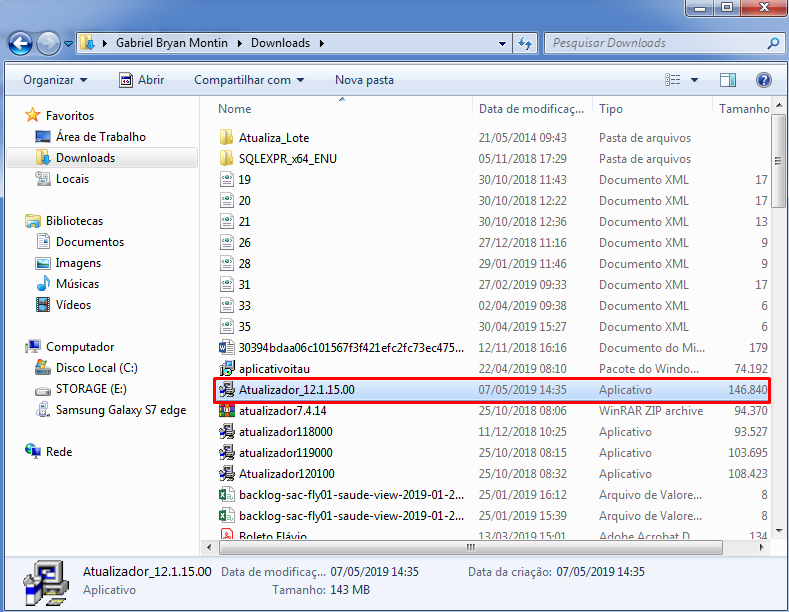Image resolution: width=789 pixels, height=612 pixels.
Task: Click the Back navigation arrow button
Action: [x=20, y=44]
